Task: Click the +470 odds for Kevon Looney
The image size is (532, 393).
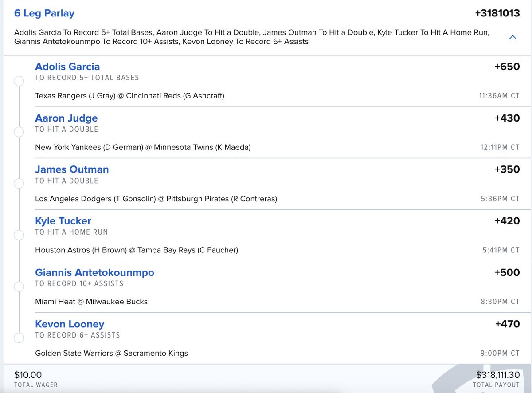Action: [x=507, y=324]
